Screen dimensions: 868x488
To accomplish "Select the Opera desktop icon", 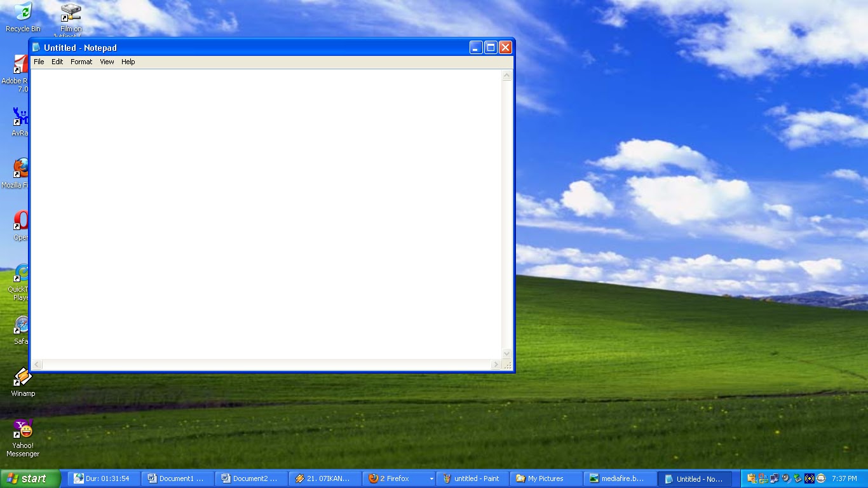I will 20,226.
